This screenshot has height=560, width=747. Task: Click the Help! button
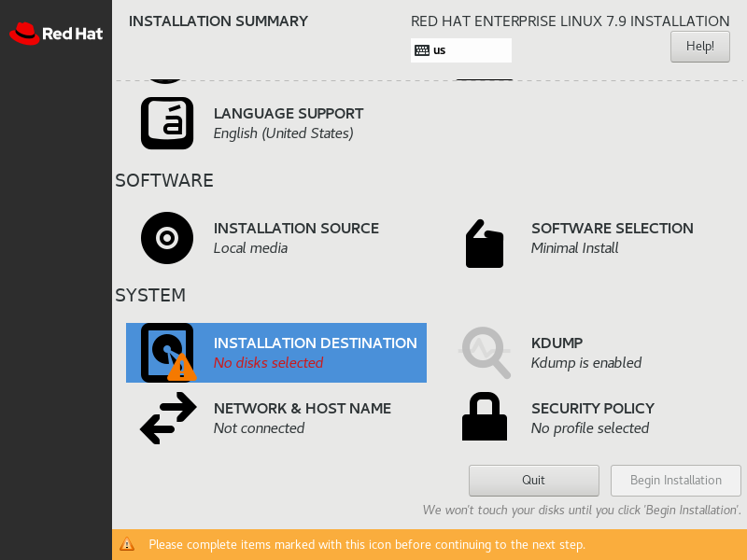point(699,47)
